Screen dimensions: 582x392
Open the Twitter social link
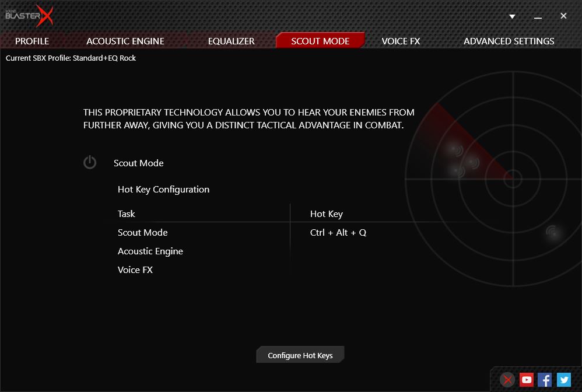point(563,380)
